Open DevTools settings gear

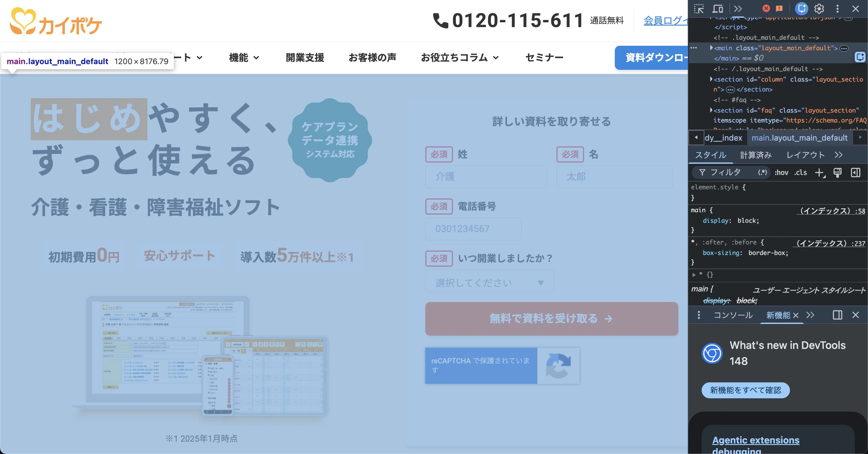click(x=819, y=8)
